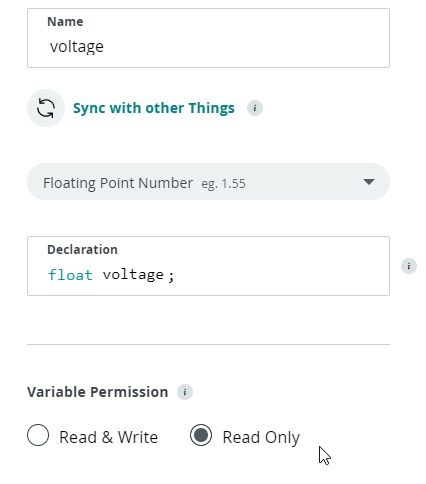Open Sync with other Things link
This screenshot has height=484, width=426.
[154, 108]
